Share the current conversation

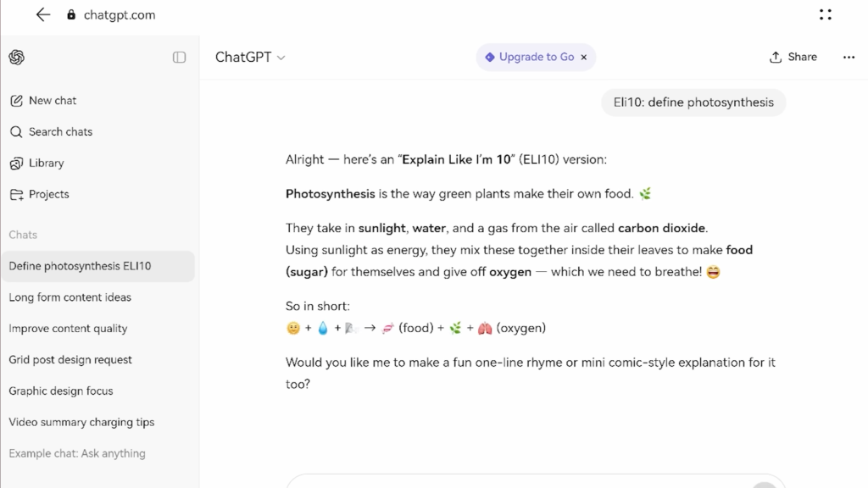point(793,57)
